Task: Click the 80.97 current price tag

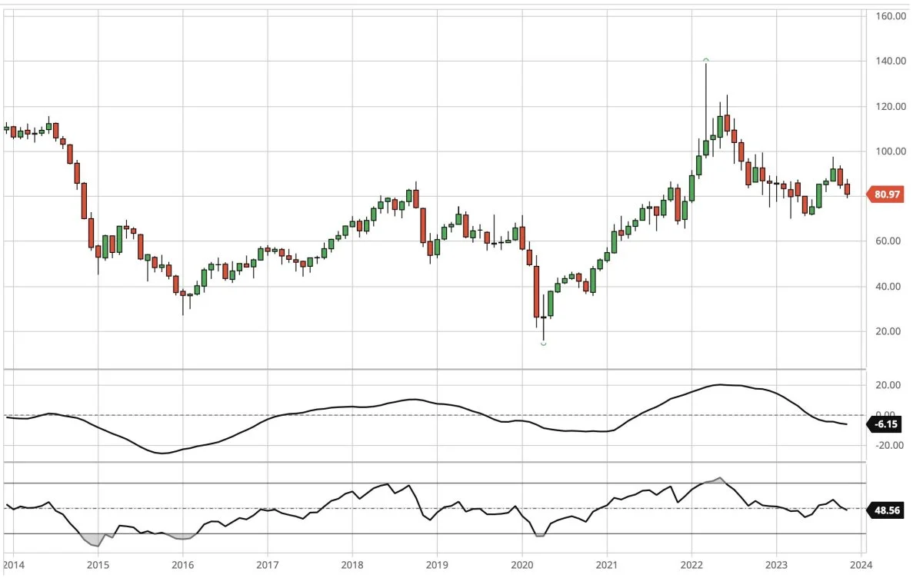Action: tap(885, 194)
